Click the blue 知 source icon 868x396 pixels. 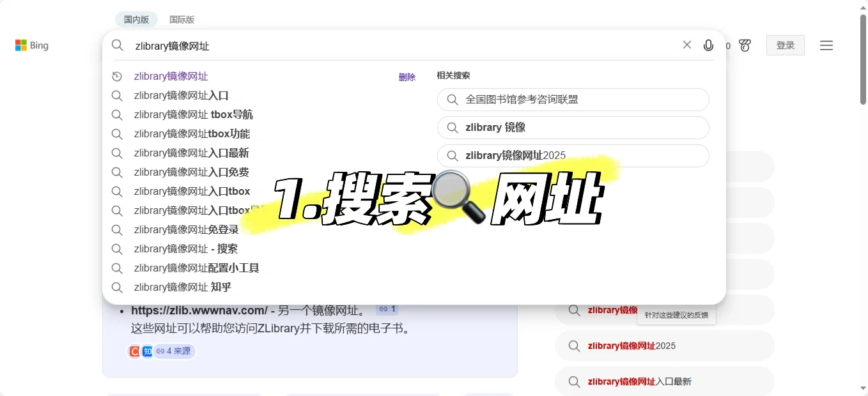147,351
